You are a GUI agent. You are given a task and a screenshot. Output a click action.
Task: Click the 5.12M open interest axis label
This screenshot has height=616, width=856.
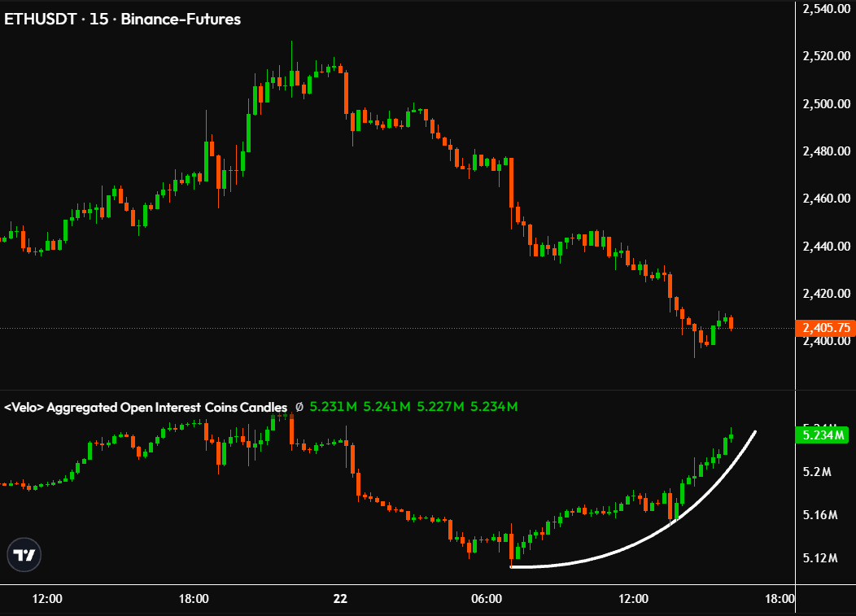(x=820, y=558)
